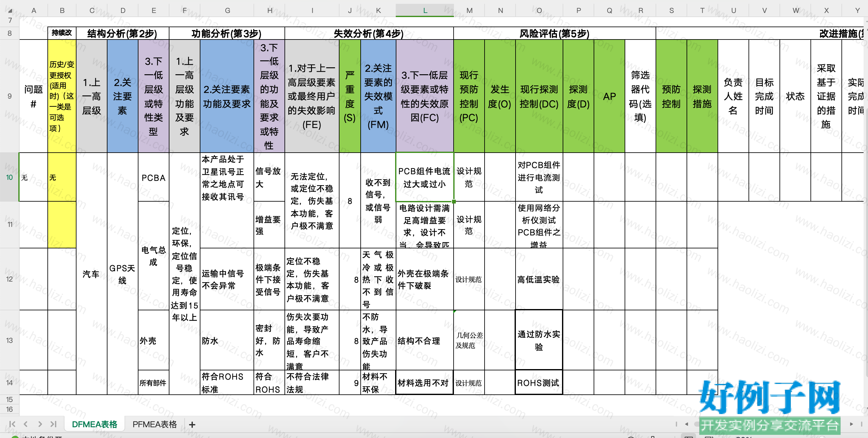The image size is (868, 438).
Task: Click the select-all corner triangle
Action: click(9, 10)
